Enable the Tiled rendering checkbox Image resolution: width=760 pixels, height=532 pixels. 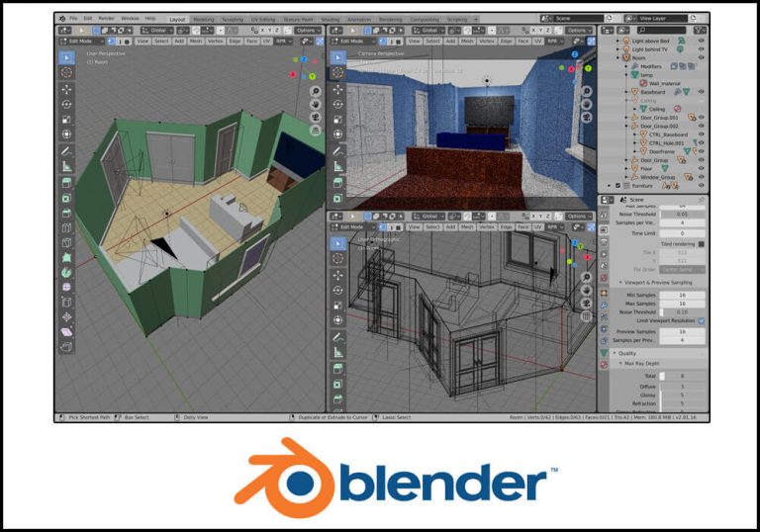pyautogui.click(x=702, y=244)
